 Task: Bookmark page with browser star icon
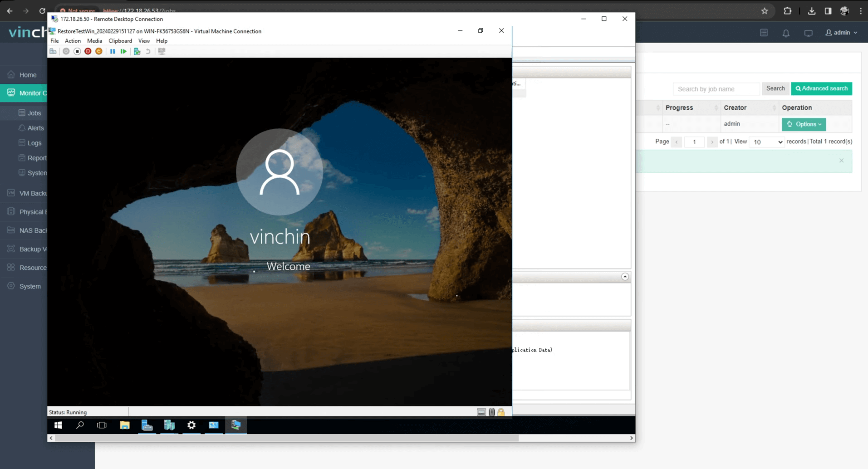[x=765, y=11]
